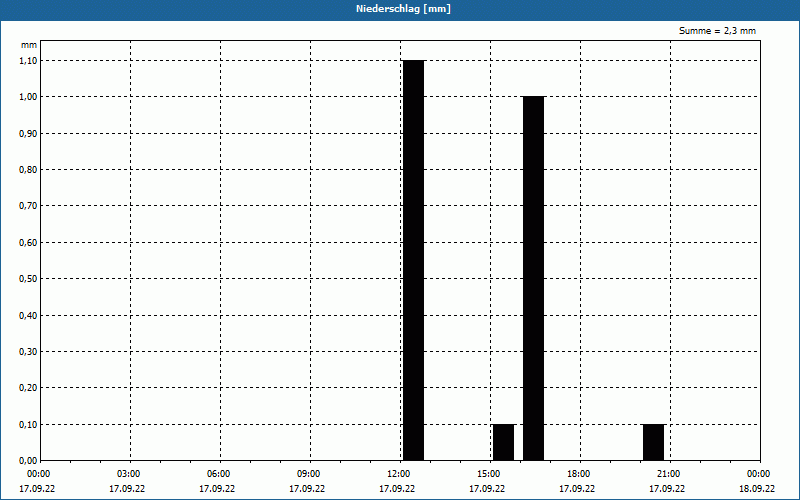Click the 15:00 time axis label
Image resolution: width=800 pixels, height=500 pixels.
click(x=489, y=474)
